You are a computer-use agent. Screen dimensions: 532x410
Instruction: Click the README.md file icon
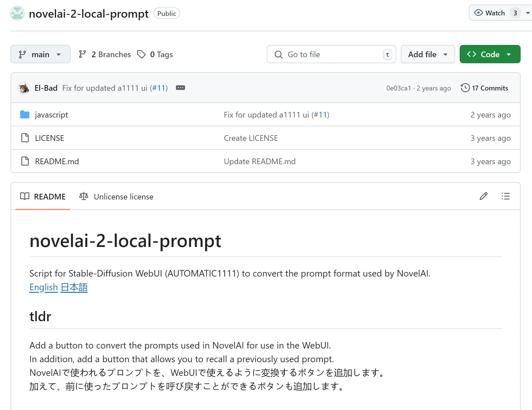coord(25,161)
